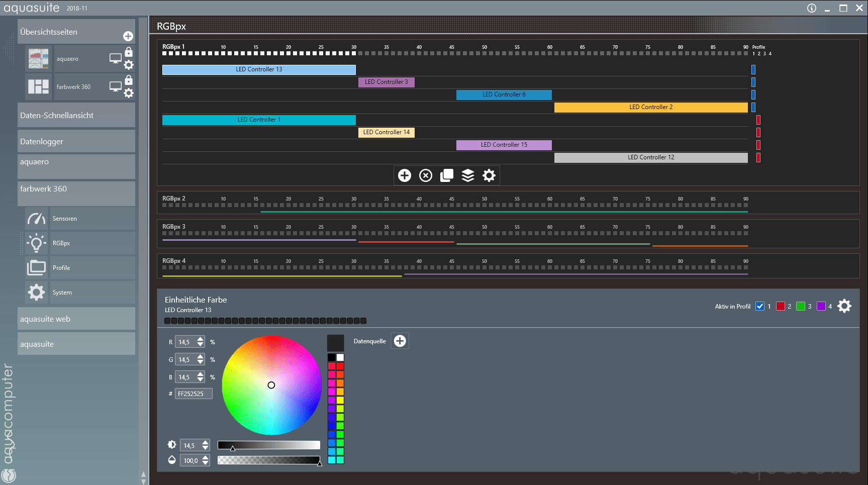Toggle profile 1 indicator for LED Controller 13
This screenshot has height=485, width=868.
click(x=753, y=69)
